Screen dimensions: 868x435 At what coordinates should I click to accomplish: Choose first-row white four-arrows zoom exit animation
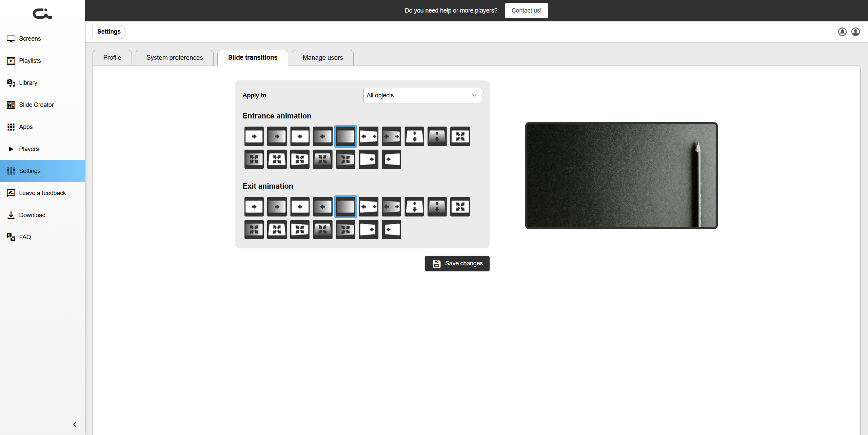pyautogui.click(x=460, y=207)
